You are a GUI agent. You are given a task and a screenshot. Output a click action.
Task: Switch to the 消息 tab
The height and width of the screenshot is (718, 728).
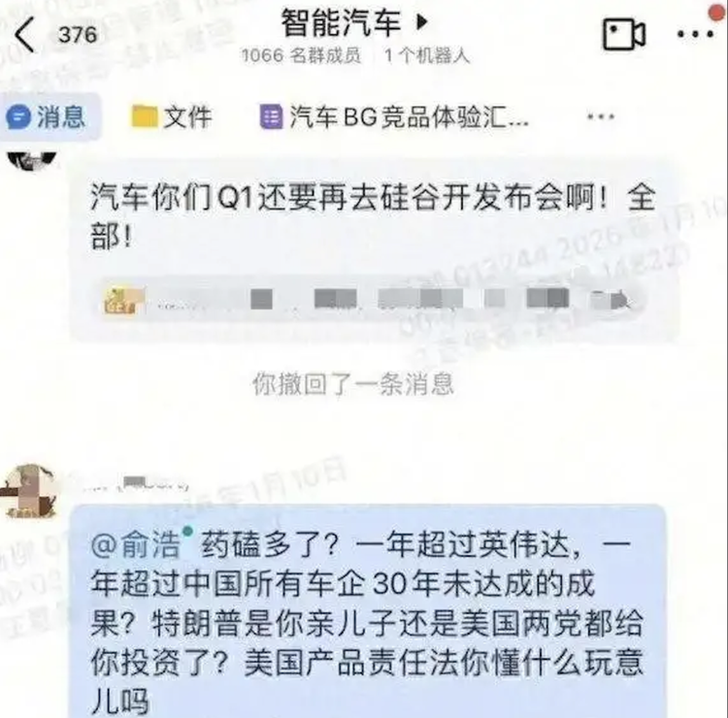click(x=50, y=116)
